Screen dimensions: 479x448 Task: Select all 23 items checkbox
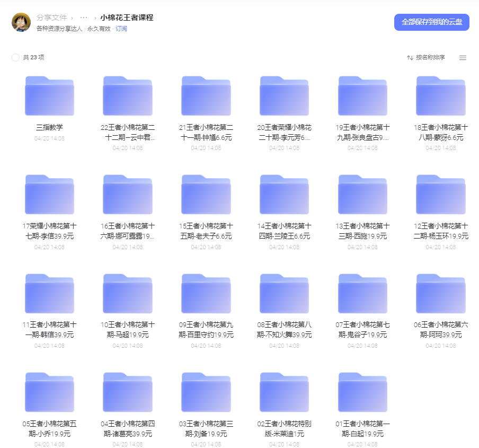click(x=15, y=57)
